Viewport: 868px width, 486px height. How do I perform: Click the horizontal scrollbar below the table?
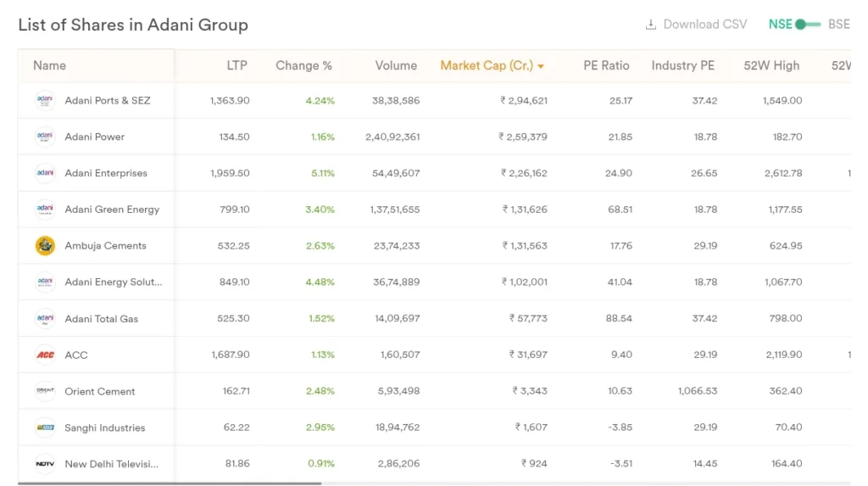coord(170,483)
